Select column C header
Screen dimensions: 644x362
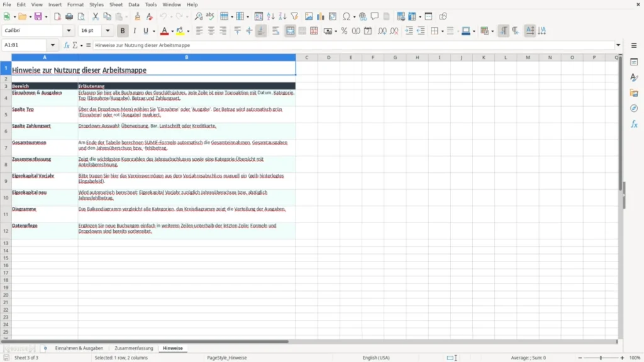coord(306,57)
